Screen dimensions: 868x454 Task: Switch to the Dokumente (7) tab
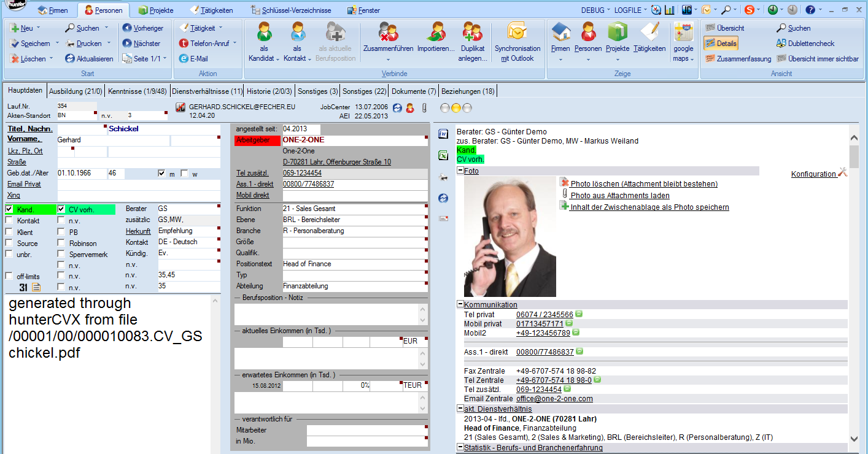tap(414, 91)
